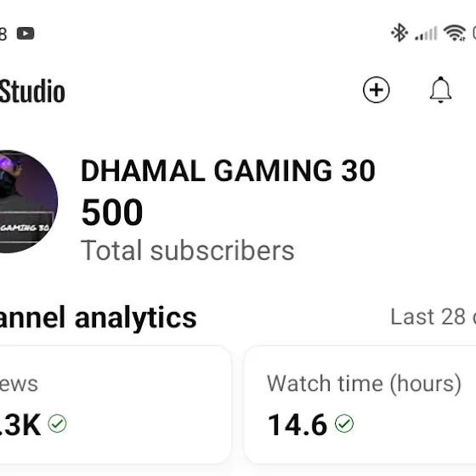The height and width of the screenshot is (476, 476).
Task: Tap the Bluetooth status icon
Action: [399, 32]
